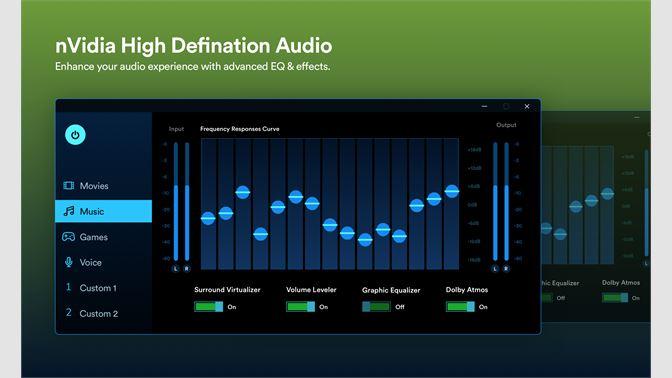
Task: Click the 'Frequency Responses Curve' heading
Action: coord(240,129)
